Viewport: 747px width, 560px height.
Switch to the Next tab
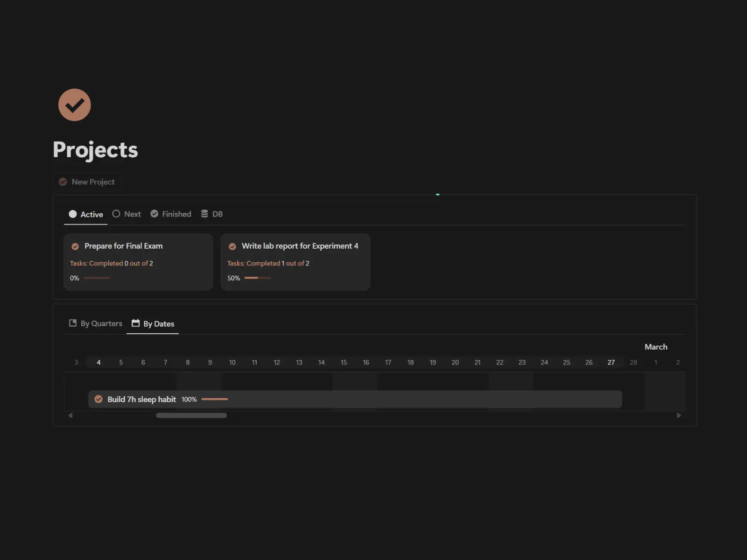coord(127,214)
